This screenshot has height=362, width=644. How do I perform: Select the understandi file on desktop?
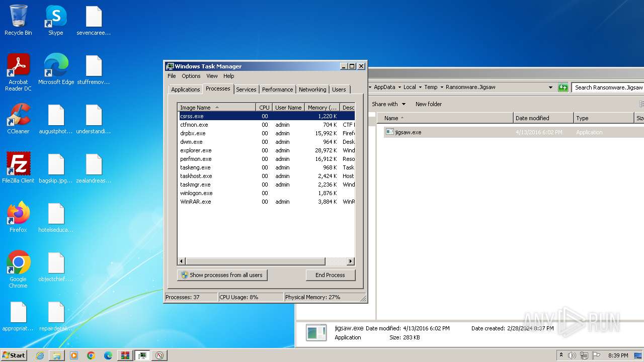click(94, 119)
